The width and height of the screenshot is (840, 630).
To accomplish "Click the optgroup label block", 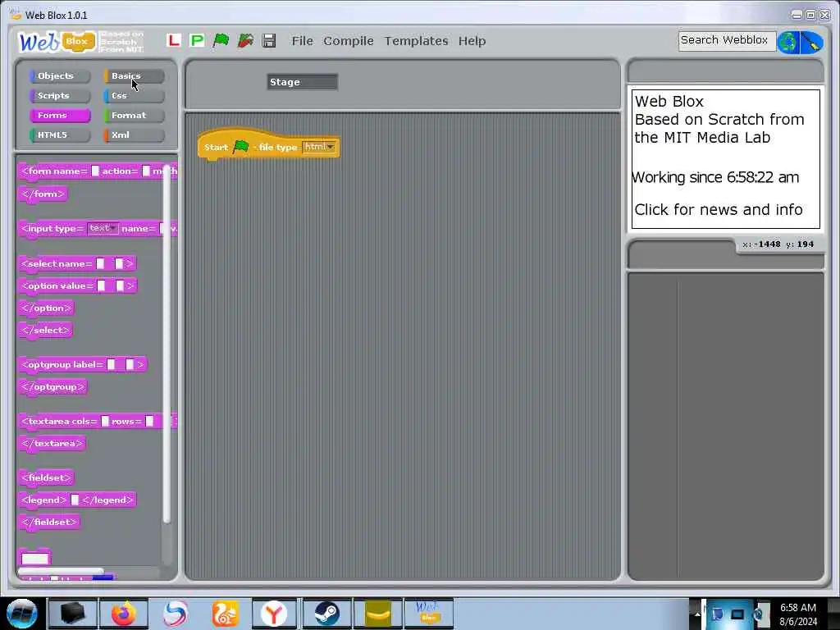I will click(x=83, y=365).
